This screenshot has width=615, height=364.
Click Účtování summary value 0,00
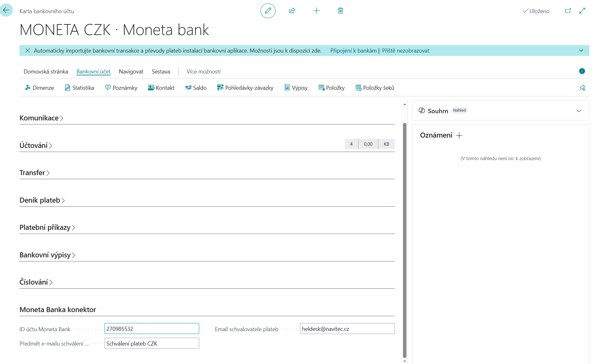(x=368, y=144)
